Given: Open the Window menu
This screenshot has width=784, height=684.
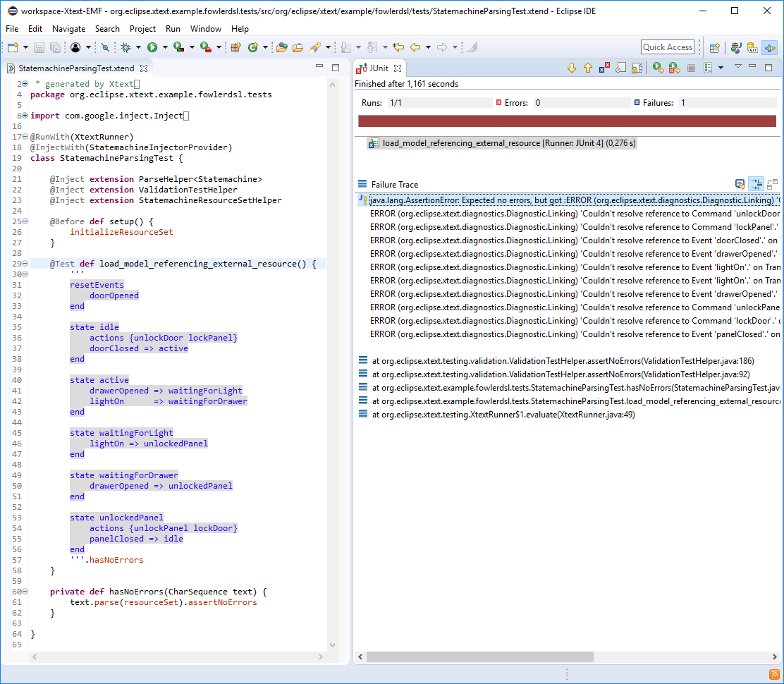Looking at the screenshot, I should [x=205, y=29].
